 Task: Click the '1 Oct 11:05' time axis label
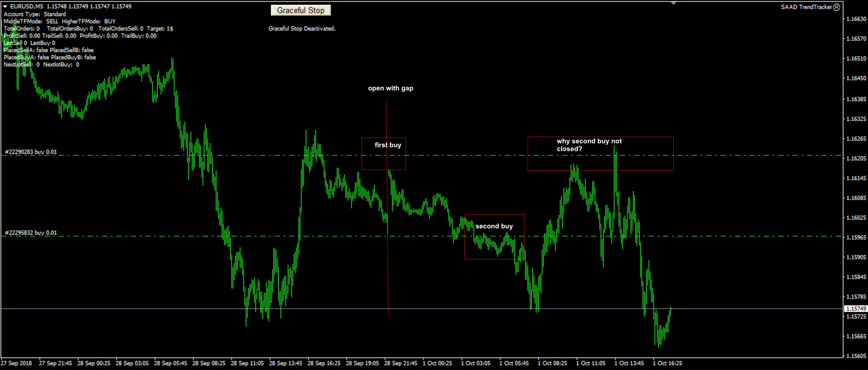tap(590, 363)
